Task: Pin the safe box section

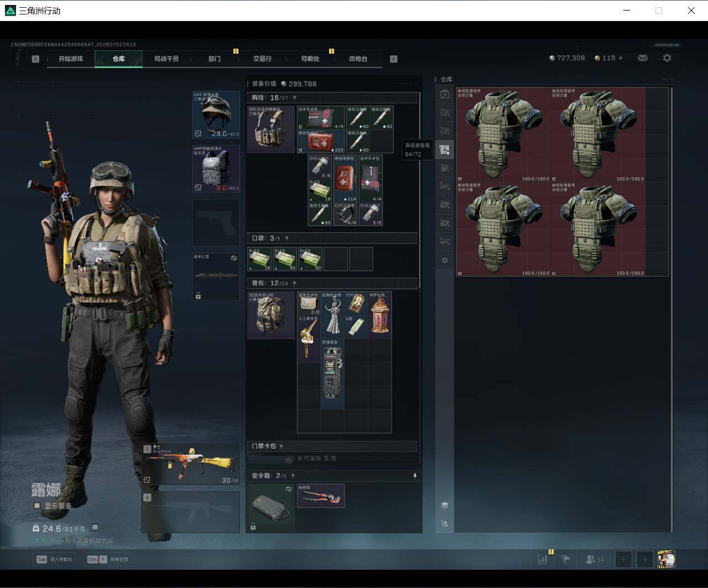Action: coord(415,476)
